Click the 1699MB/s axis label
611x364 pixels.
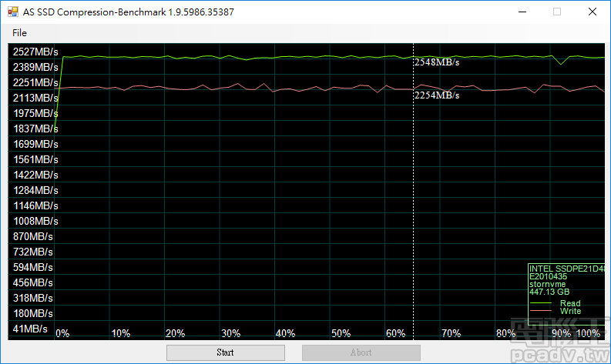[x=35, y=144]
